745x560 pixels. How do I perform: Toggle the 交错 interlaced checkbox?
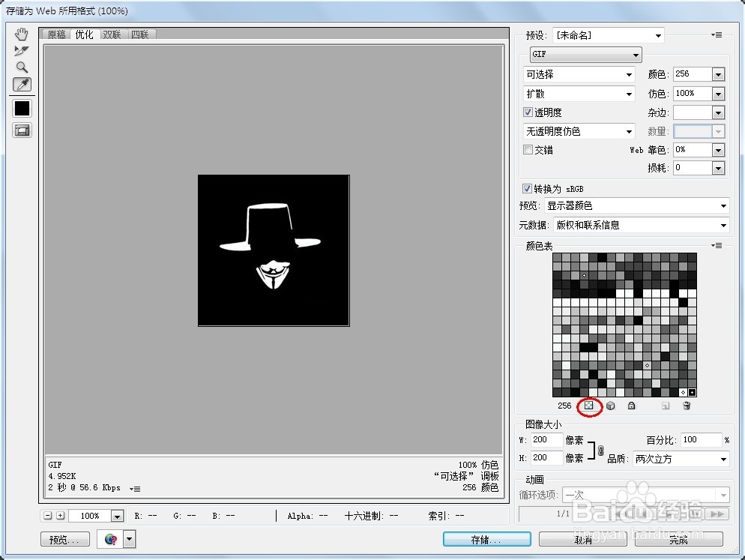pyautogui.click(x=528, y=150)
